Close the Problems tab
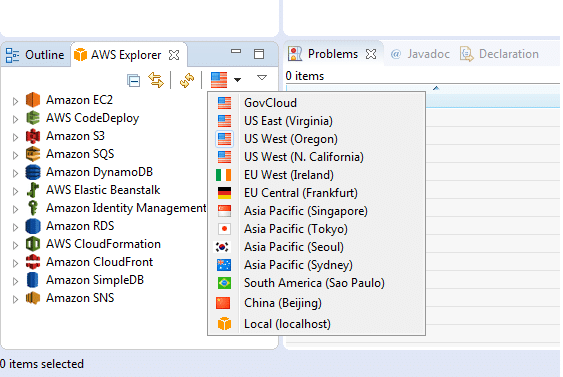The width and height of the screenshot is (563, 377). pyautogui.click(x=371, y=54)
